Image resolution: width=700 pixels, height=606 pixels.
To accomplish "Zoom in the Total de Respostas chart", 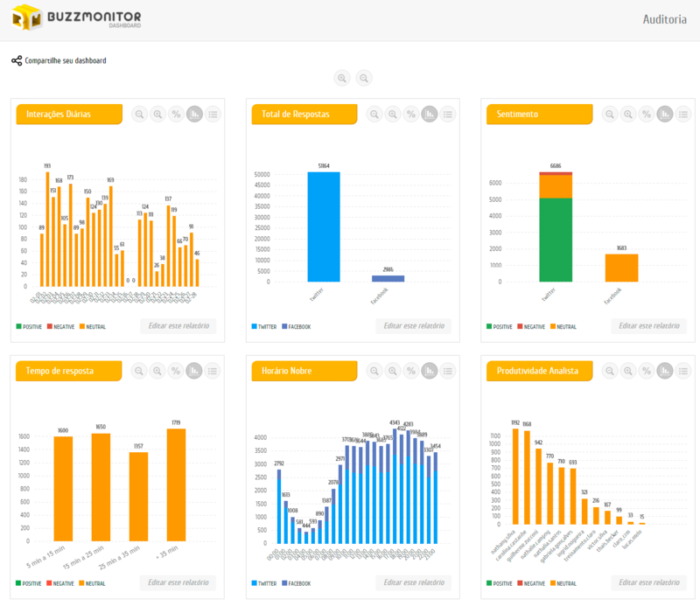I will [393, 114].
